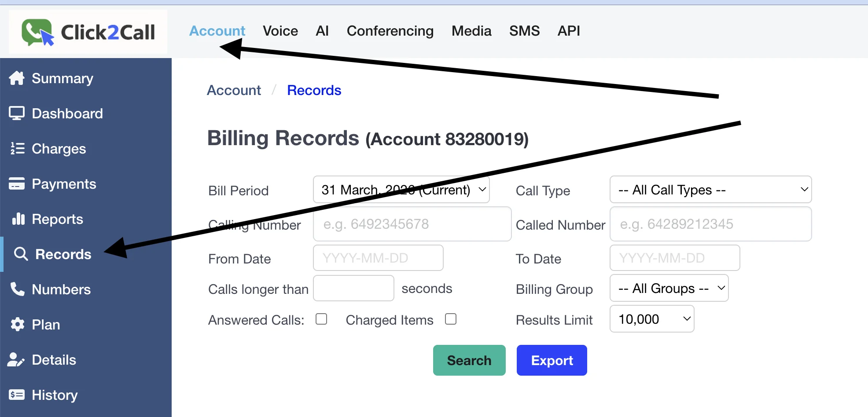
Task: Change the Results Limit value
Action: [651, 319]
